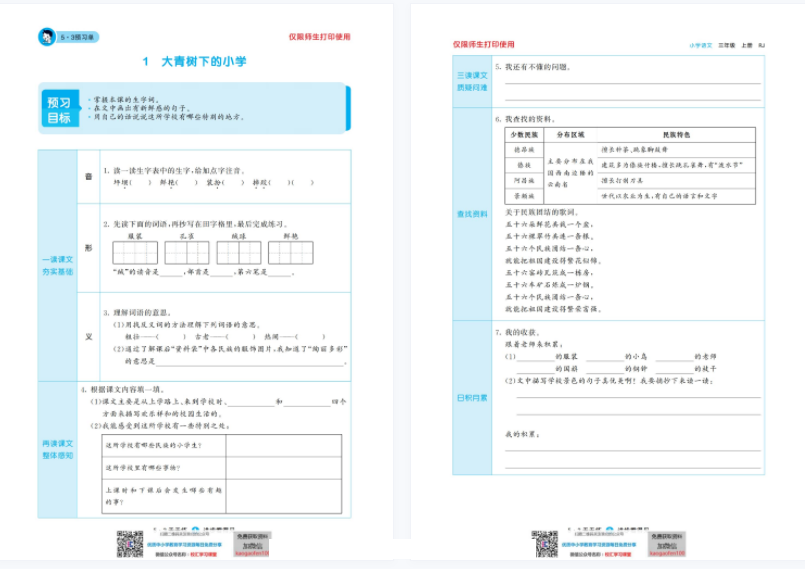Click the "三读课文 质疑问难" section label
The image size is (805, 569).
pos(472,82)
